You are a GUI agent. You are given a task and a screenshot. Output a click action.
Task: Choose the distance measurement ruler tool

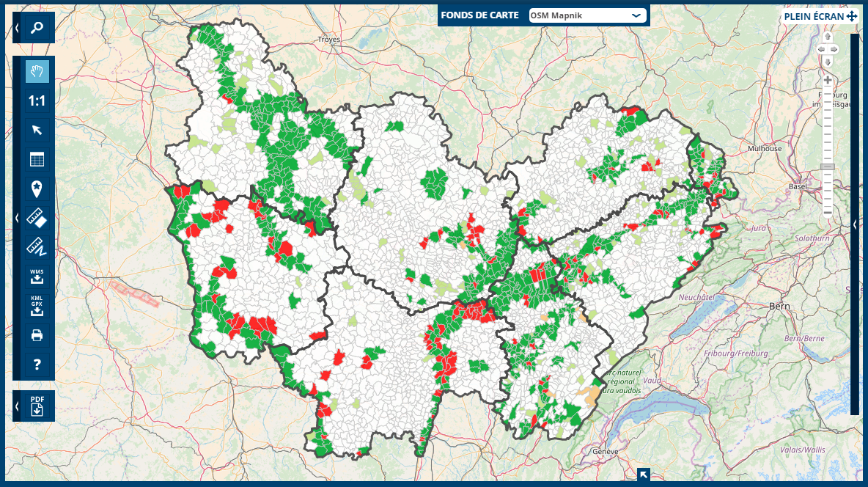pyautogui.click(x=37, y=246)
